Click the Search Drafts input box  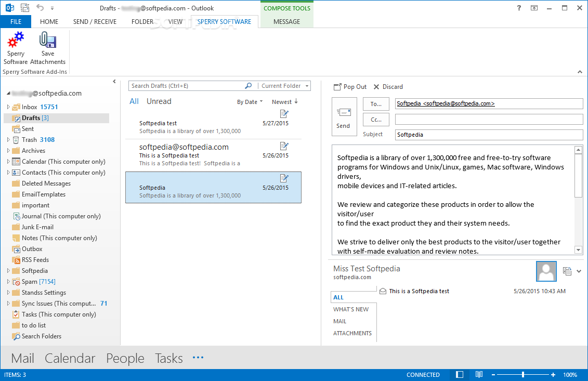coord(186,86)
